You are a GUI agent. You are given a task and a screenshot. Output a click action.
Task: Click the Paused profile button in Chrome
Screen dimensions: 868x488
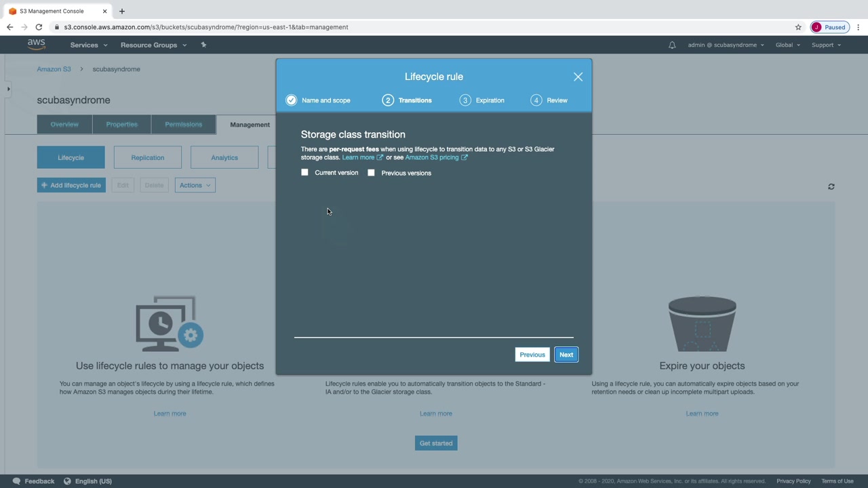click(x=829, y=27)
